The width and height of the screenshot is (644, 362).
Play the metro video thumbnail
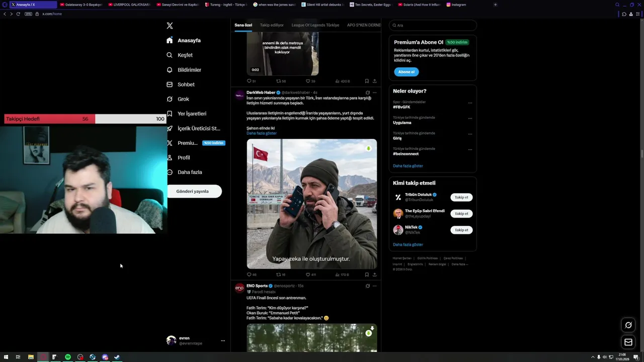coord(283,54)
